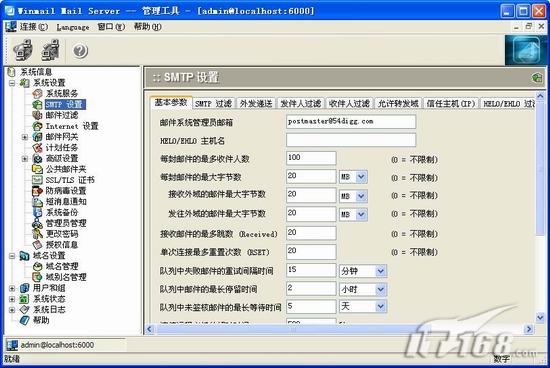
Task: Click the HELO/EHLO 主机名 input field
Action: pos(351,140)
